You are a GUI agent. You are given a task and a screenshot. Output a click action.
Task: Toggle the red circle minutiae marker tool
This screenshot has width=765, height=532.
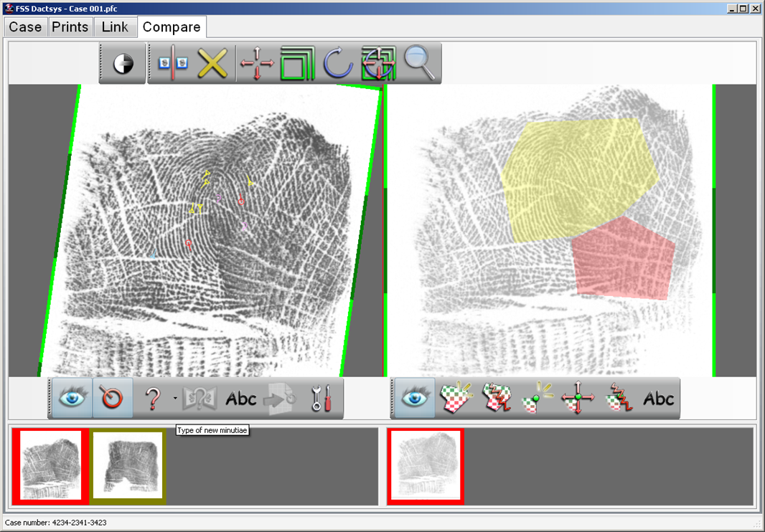pos(112,397)
